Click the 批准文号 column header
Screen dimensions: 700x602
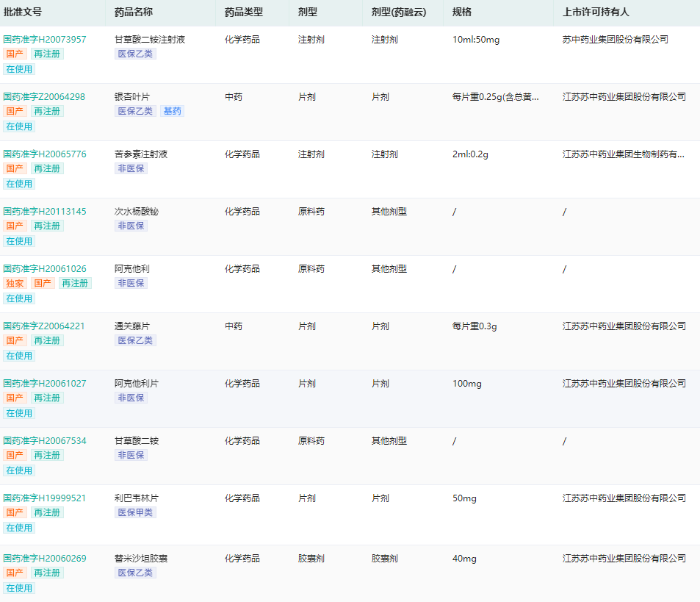point(23,12)
